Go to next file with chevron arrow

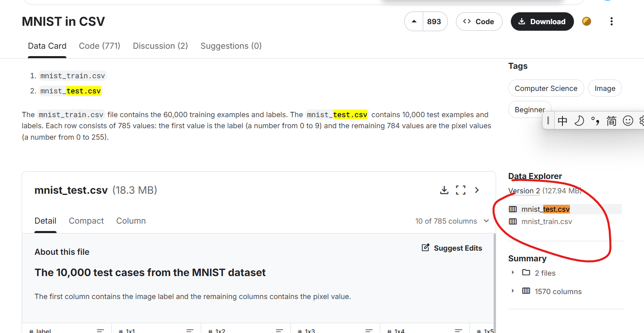coord(477,190)
